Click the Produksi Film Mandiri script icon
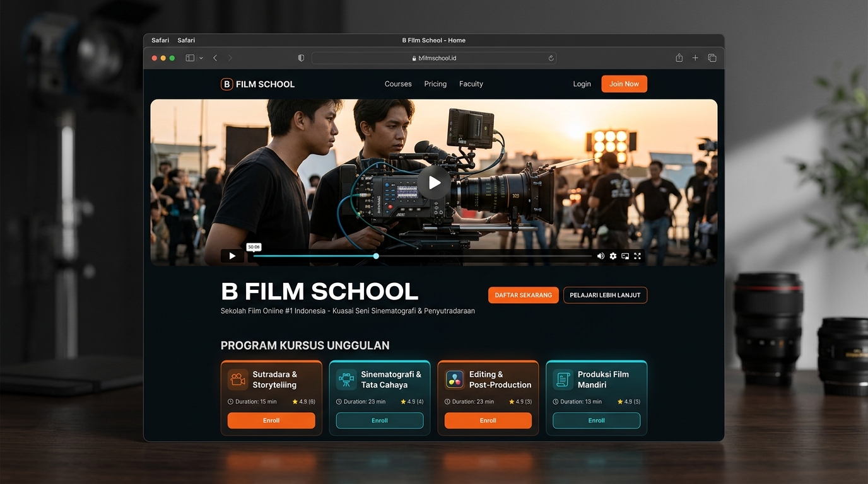This screenshot has width=868, height=484. click(563, 379)
